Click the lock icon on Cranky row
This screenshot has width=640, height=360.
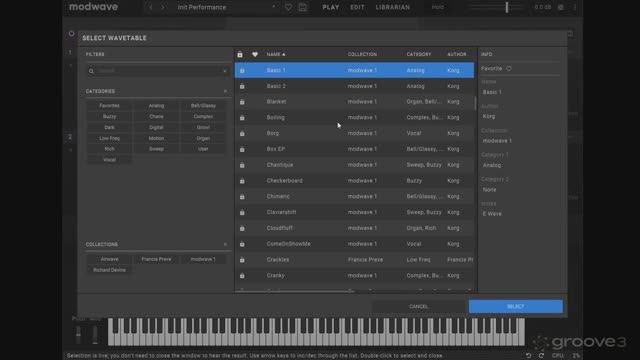tap(242, 276)
